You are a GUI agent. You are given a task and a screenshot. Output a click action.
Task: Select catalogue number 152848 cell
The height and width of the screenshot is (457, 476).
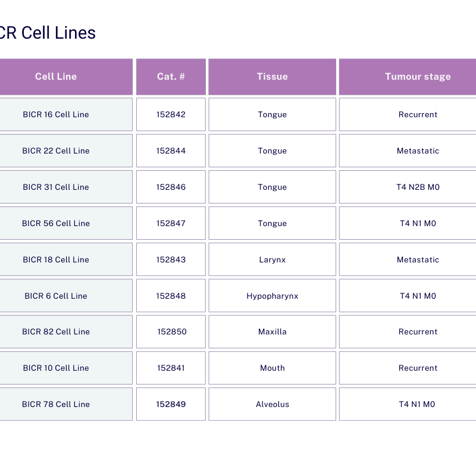pyautogui.click(x=171, y=296)
